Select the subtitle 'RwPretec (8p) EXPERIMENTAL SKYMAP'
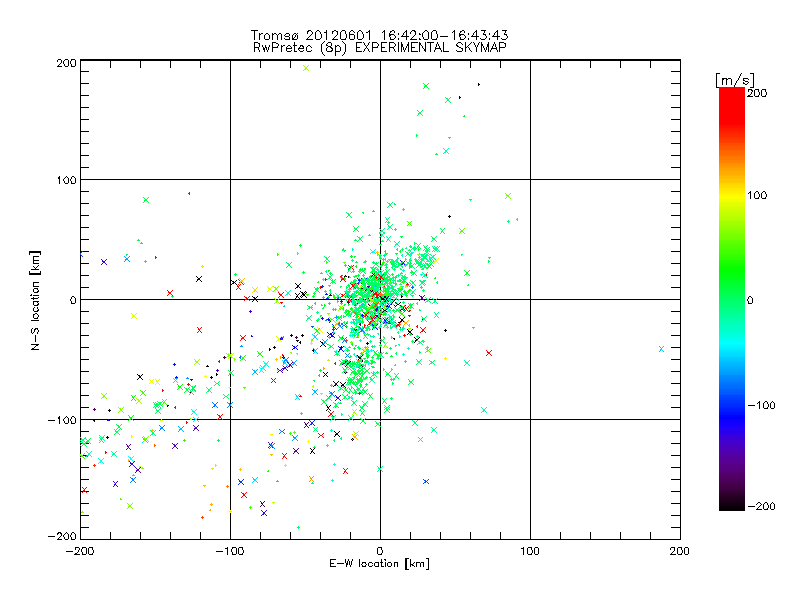Image resolution: width=800 pixels, height=600 pixels. (x=380, y=48)
